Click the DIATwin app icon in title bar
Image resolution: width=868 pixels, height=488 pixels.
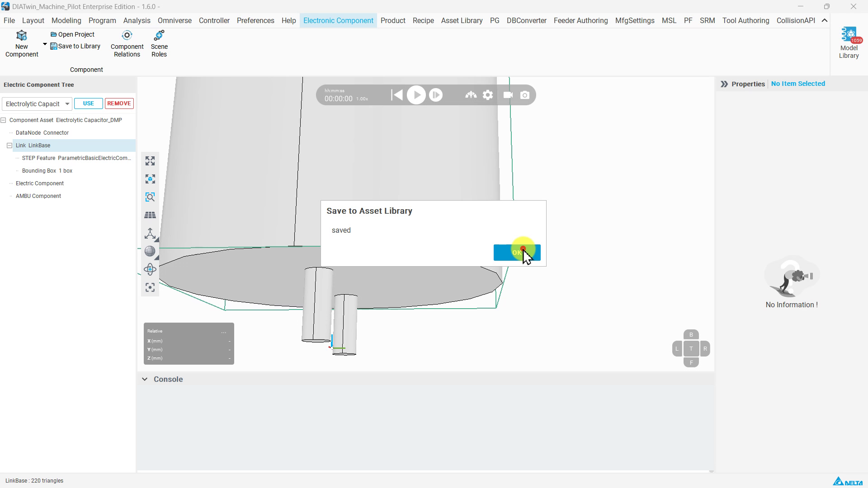point(6,7)
